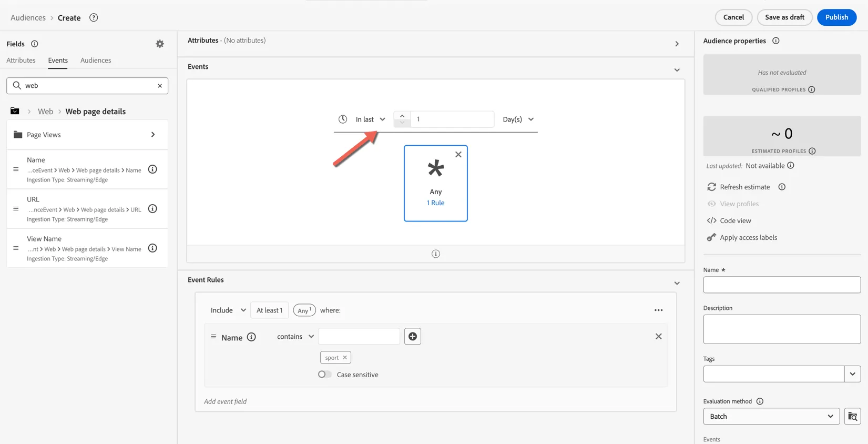Open the event rule more options menu
This screenshot has width=868, height=444.
[x=658, y=310]
